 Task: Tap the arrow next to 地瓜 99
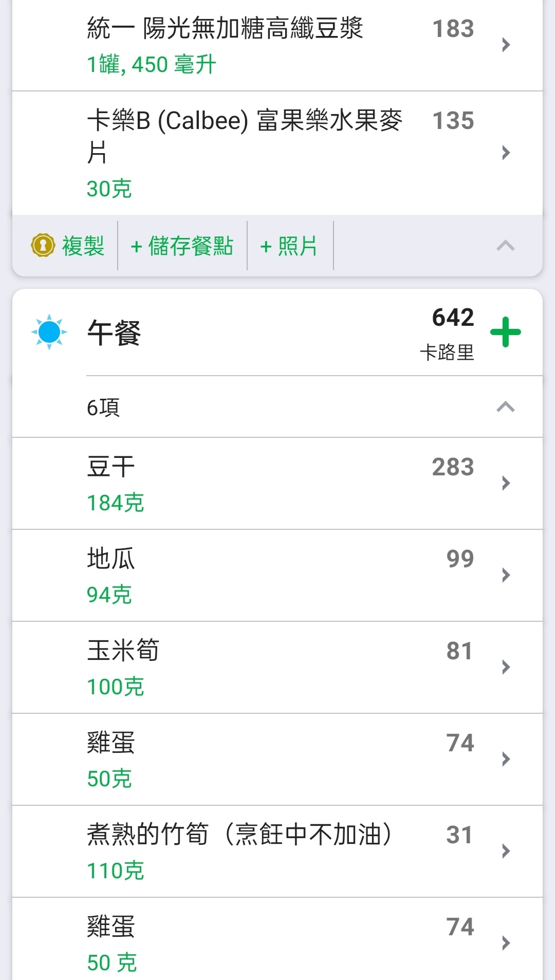pos(506,575)
